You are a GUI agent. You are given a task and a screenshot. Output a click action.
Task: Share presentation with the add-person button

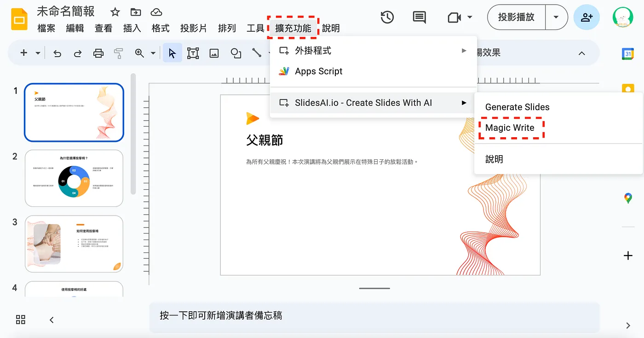click(x=586, y=17)
